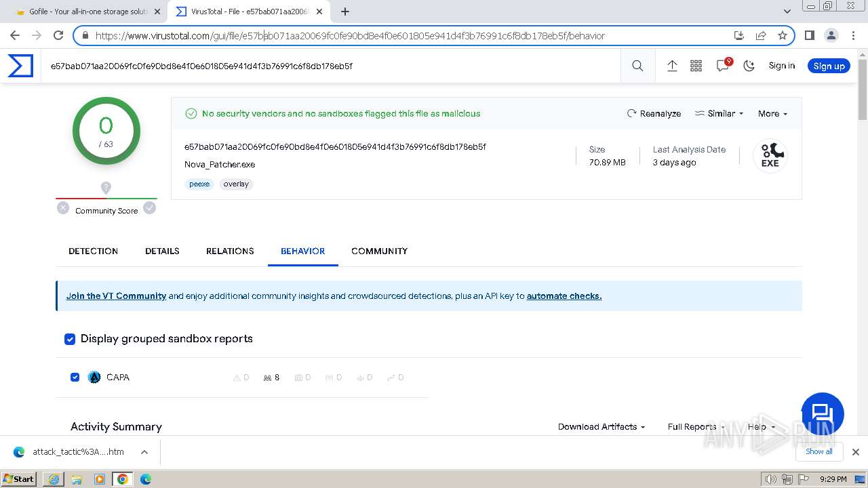The width and height of the screenshot is (868, 488).
Task: Open the Help dropdown
Action: [x=761, y=427]
